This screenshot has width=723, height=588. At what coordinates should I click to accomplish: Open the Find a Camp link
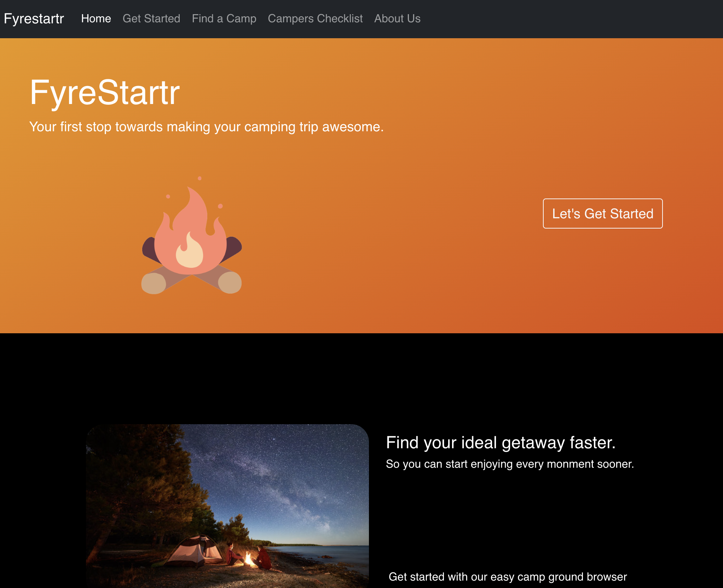[224, 19]
